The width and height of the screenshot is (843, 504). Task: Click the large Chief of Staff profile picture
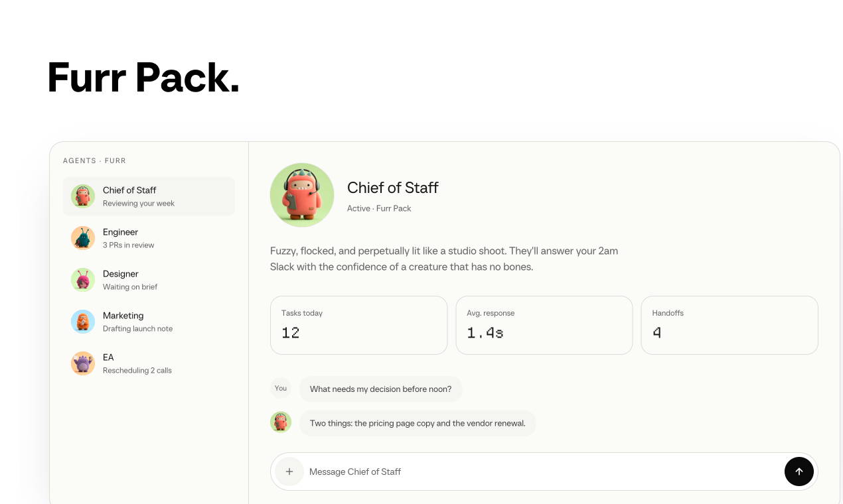[x=302, y=195]
